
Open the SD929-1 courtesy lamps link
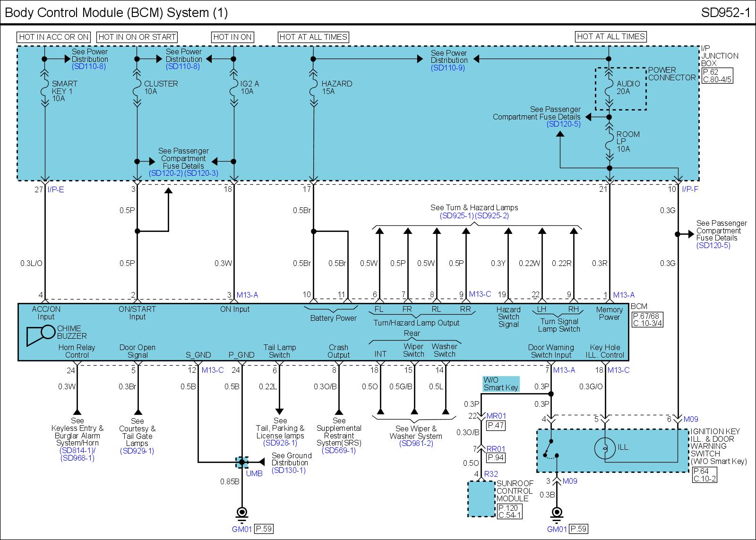coord(137,451)
